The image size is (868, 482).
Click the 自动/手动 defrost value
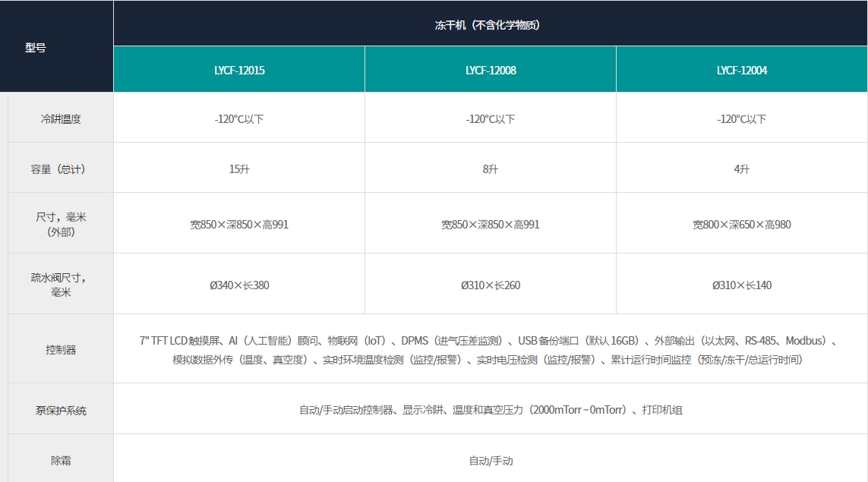tap(491, 461)
